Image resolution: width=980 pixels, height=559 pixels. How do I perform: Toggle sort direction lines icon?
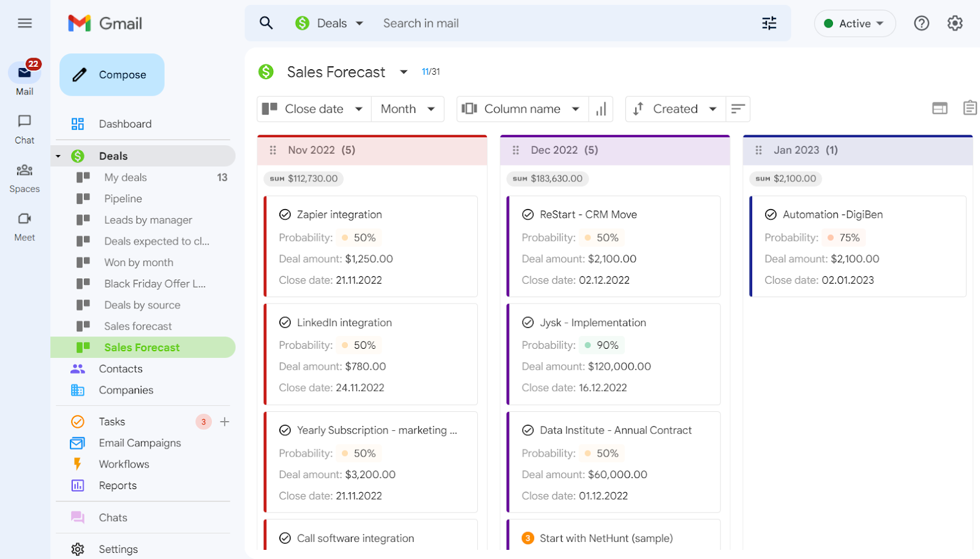pyautogui.click(x=738, y=109)
